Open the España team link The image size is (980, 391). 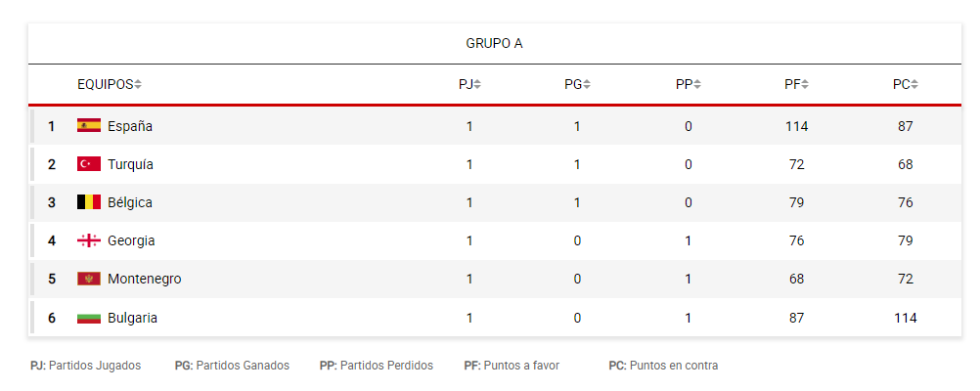[130, 126]
